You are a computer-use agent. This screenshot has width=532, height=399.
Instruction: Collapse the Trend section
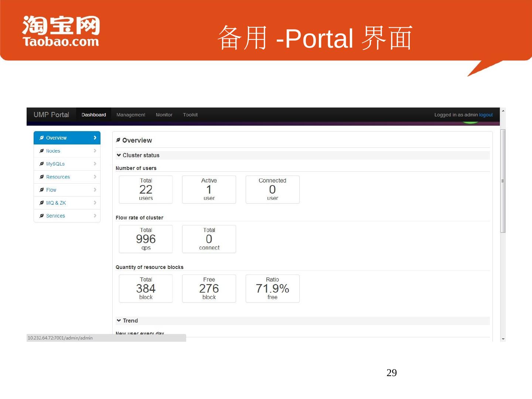tap(119, 320)
